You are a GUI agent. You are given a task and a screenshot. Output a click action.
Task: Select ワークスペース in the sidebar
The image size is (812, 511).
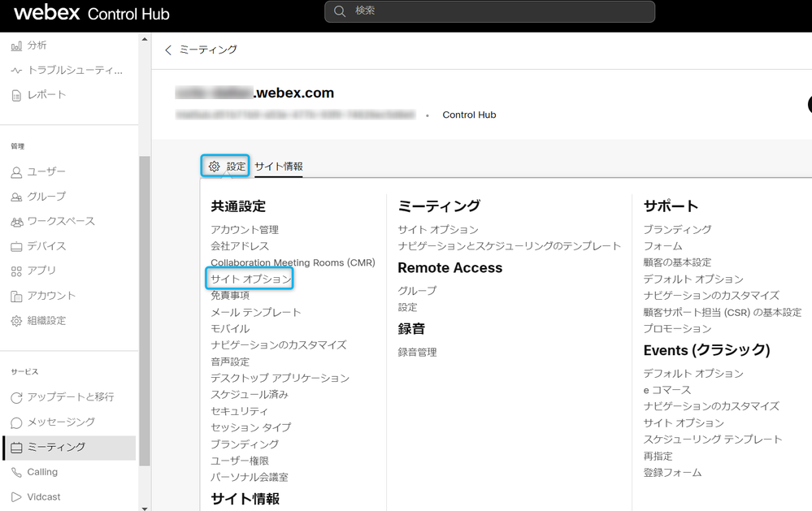click(x=61, y=221)
